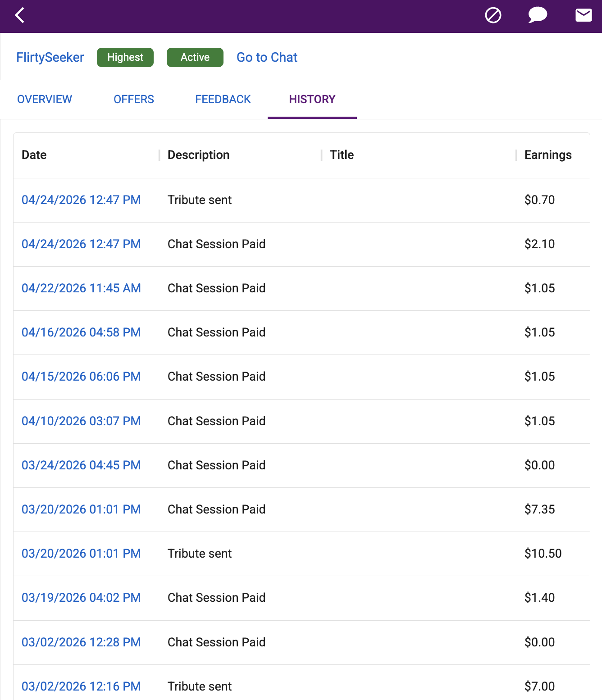Click the $1.40 earnings value
Viewport: 602px width, 700px height.
539,597
